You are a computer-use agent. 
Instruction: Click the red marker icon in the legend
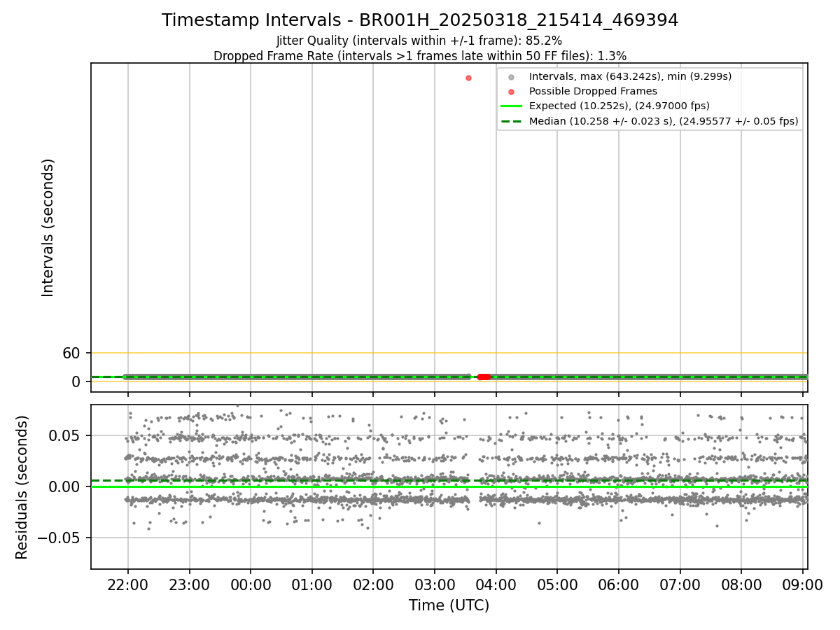(512, 92)
